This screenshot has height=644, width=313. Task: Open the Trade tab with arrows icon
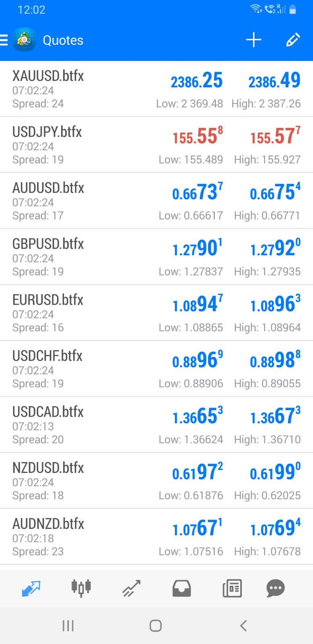click(131, 588)
